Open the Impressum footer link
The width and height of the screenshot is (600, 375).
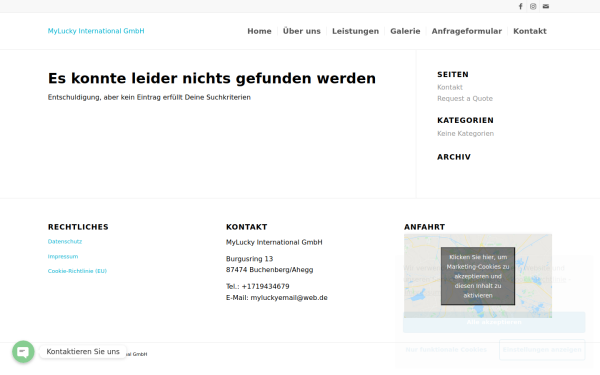click(63, 256)
